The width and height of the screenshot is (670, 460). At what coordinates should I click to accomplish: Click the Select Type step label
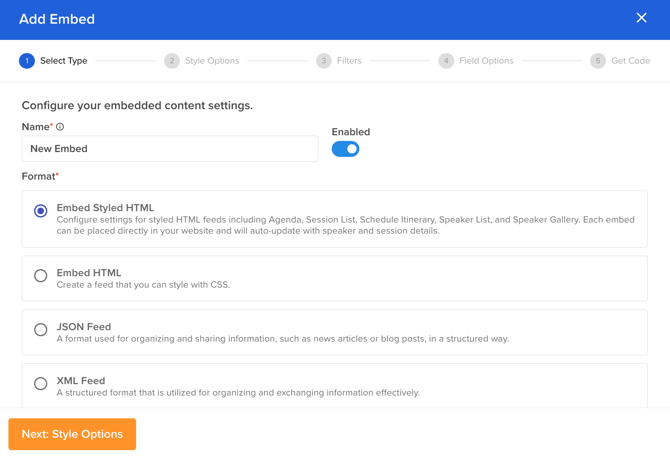pyautogui.click(x=64, y=61)
